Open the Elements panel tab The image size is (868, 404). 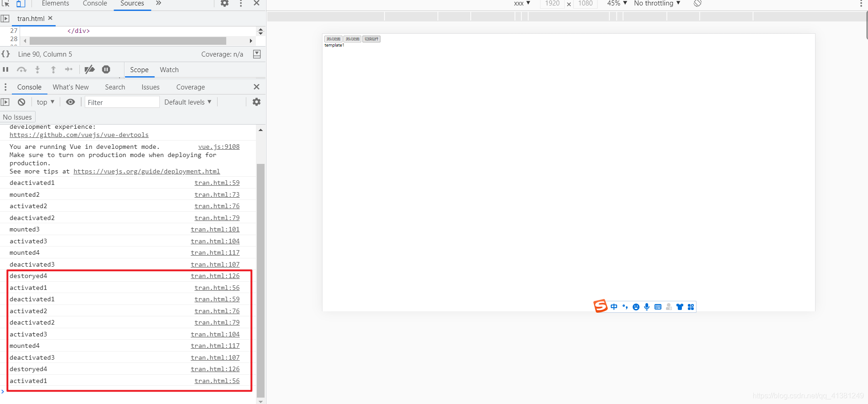point(55,3)
